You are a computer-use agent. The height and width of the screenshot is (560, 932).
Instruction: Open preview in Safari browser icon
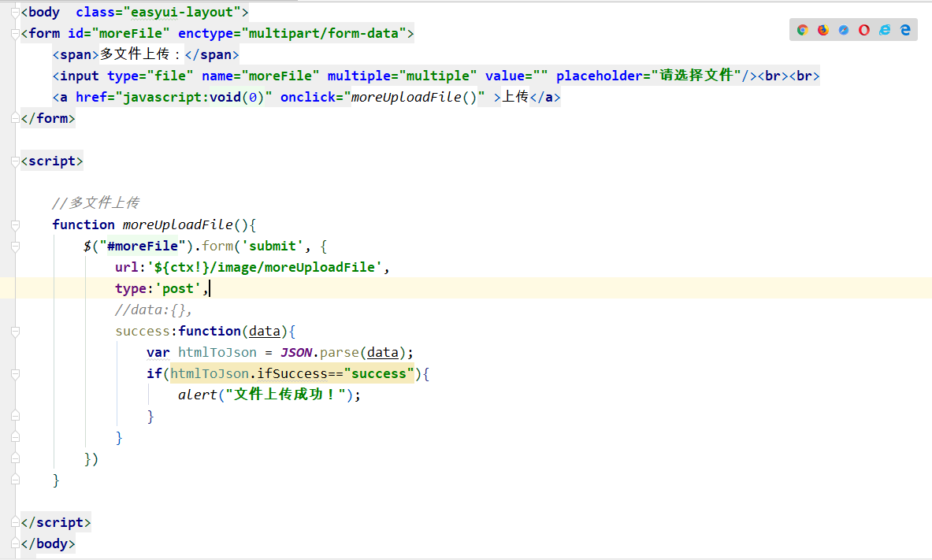[844, 30]
